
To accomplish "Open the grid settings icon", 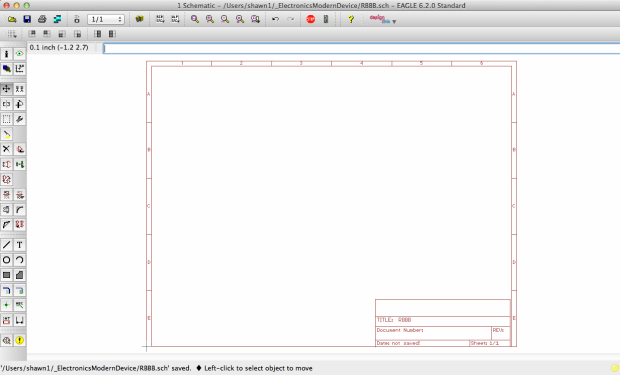I will pyautogui.click(x=11, y=34).
